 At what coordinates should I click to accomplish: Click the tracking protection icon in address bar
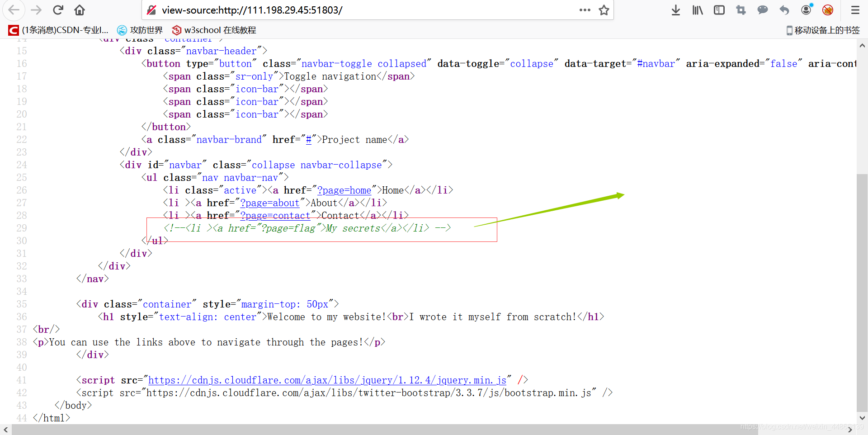point(152,10)
